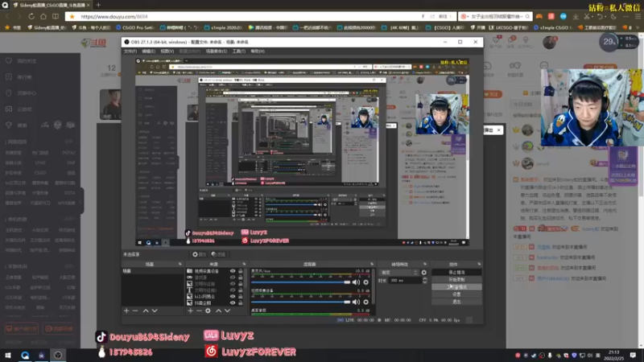Image resolution: width=644 pixels, height=362 pixels.
Task: Click the streamer webcam overlay thumbnail
Action: (590, 108)
